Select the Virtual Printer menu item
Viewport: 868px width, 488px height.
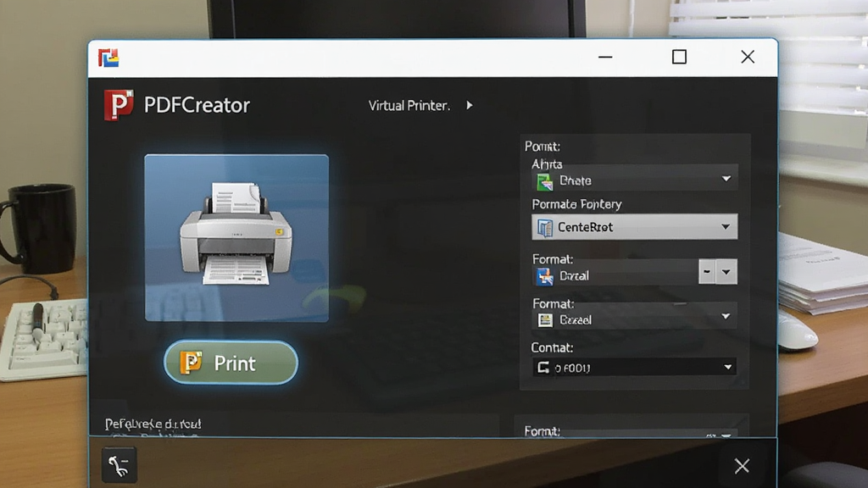coord(409,105)
